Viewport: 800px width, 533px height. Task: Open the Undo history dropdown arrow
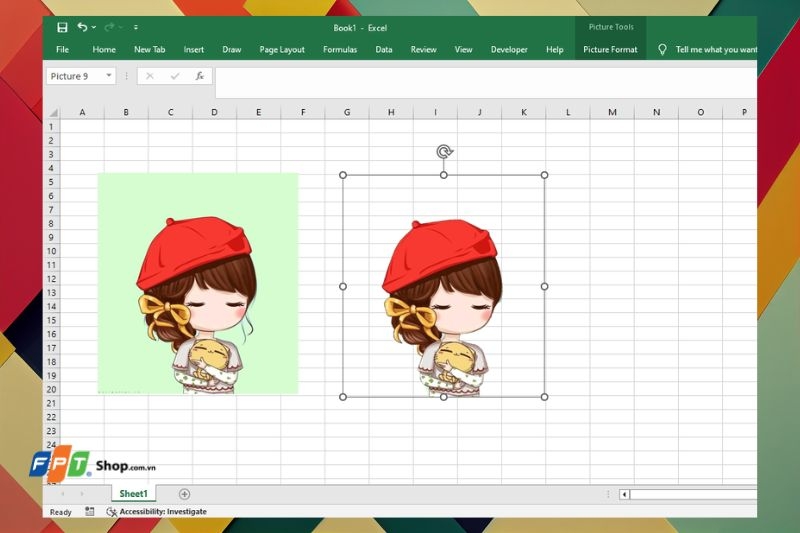click(94, 28)
